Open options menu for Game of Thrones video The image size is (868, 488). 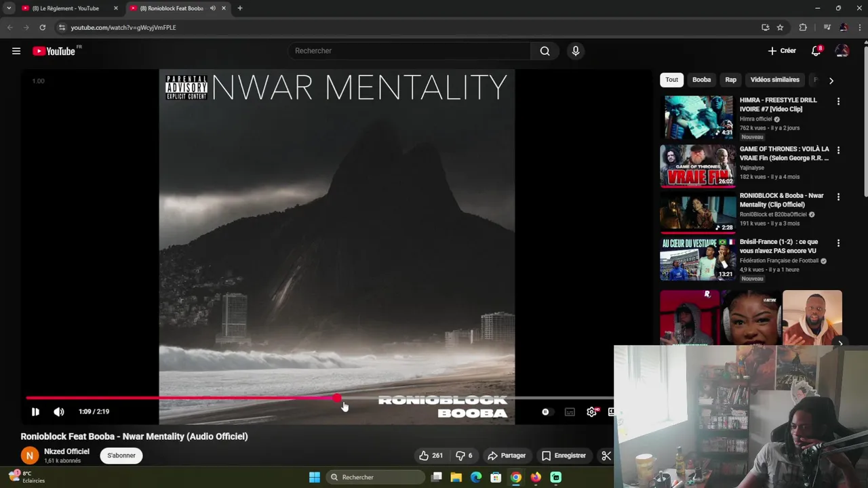click(838, 150)
